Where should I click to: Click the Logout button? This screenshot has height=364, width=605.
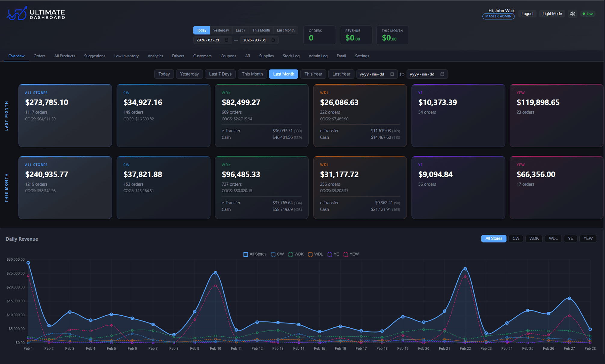click(x=527, y=14)
